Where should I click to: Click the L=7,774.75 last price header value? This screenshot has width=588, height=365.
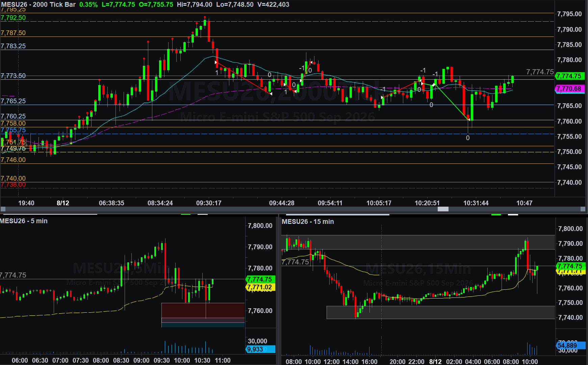(118, 4)
